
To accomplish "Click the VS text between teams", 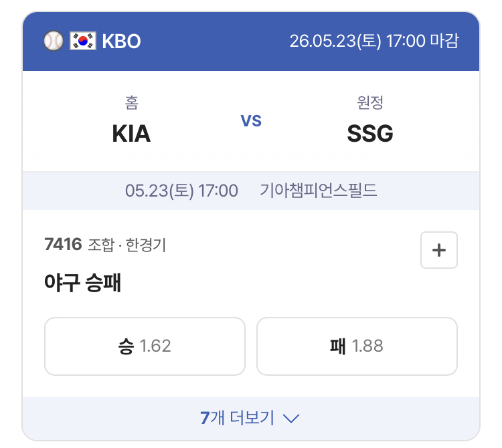I will [251, 121].
